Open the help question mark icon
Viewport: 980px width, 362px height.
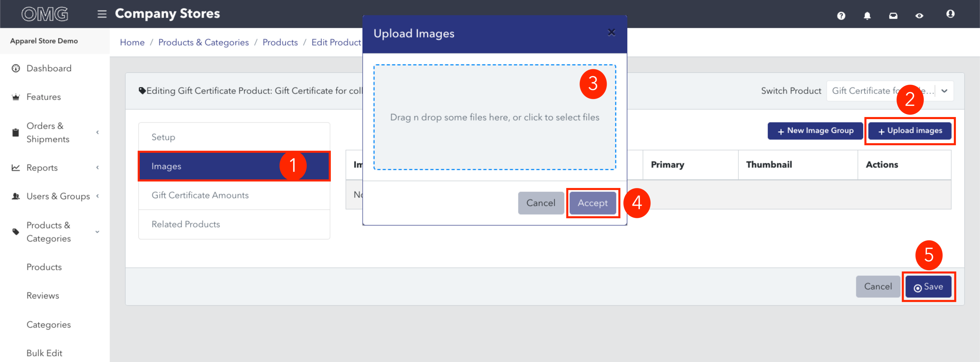(841, 16)
